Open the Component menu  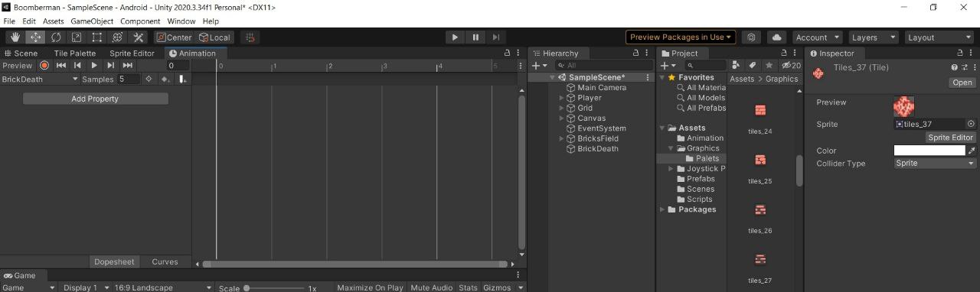(140, 21)
